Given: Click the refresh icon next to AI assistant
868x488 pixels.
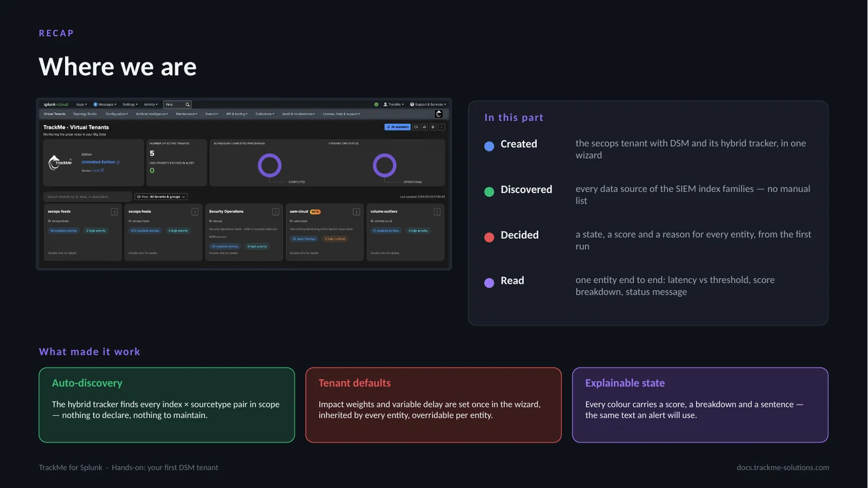Looking at the screenshot, I should pyautogui.click(x=416, y=127).
